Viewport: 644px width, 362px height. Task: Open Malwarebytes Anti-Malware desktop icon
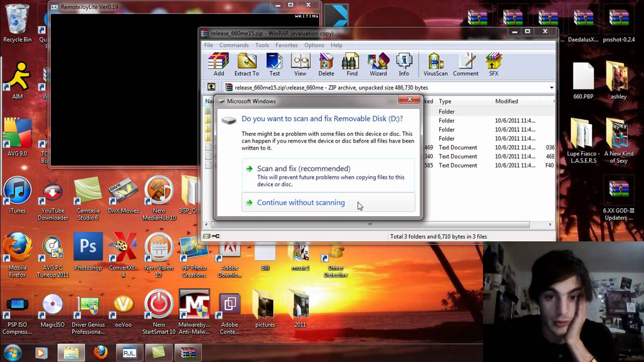pos(194,313)
